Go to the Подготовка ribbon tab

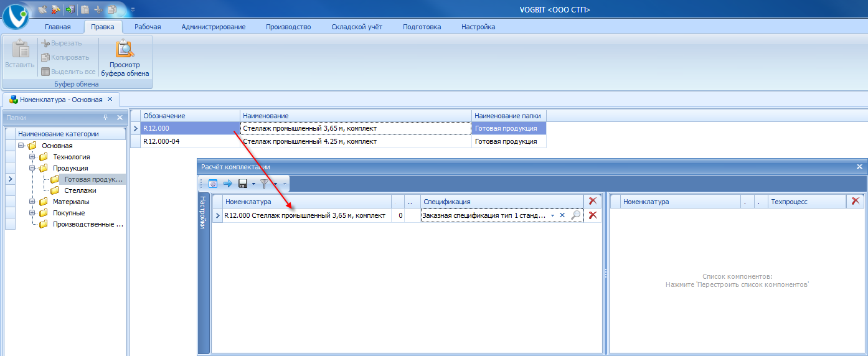click(x=422, y=27)
